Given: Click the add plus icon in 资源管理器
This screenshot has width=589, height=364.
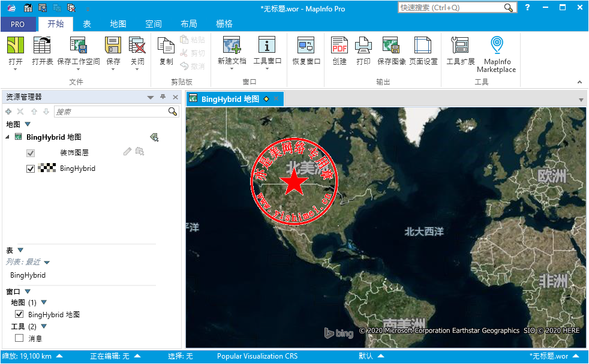Looking at the screenshot, I should pyautogui.click(x=8, y=112).
